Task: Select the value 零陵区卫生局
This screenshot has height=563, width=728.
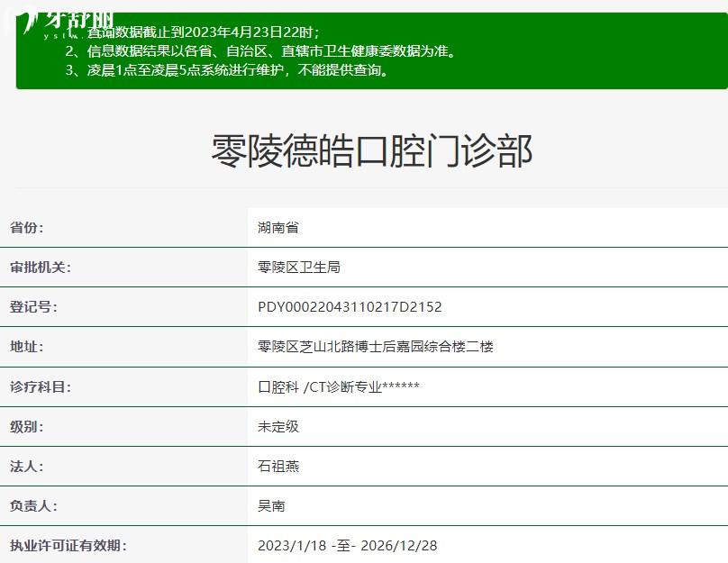Action: [299, 268]
